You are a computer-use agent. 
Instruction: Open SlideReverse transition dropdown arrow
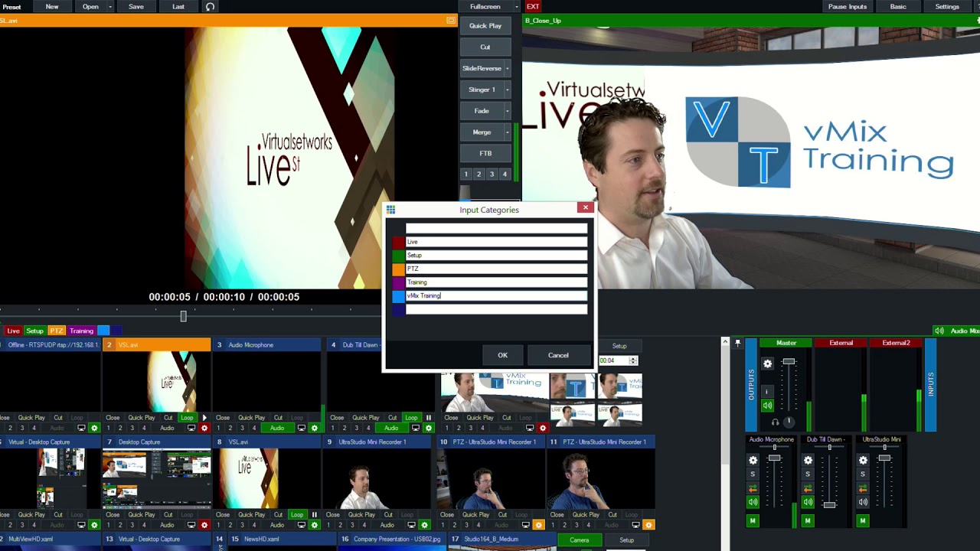507,69
